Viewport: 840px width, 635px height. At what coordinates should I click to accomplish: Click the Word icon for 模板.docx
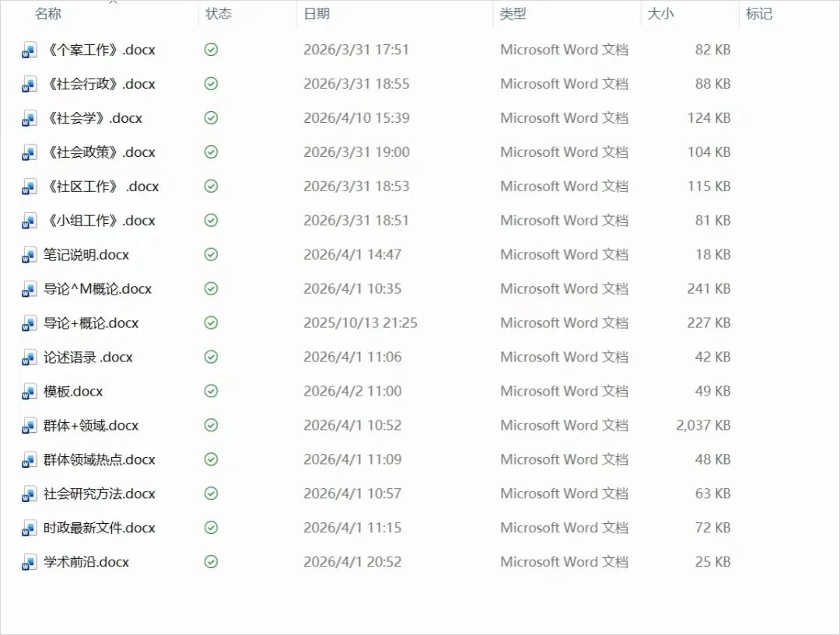pyautogui.click(x=30, y=392)
